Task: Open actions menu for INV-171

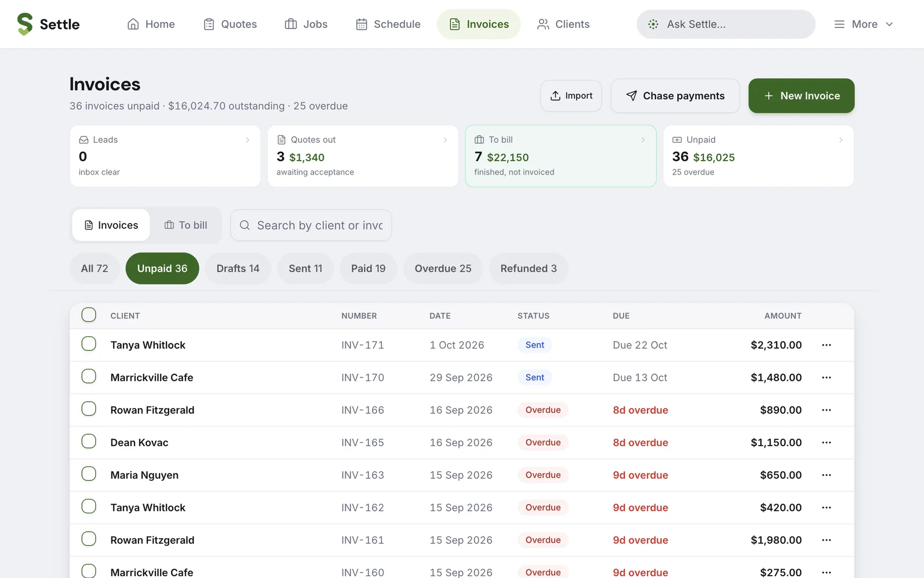Action: [826, 345]
